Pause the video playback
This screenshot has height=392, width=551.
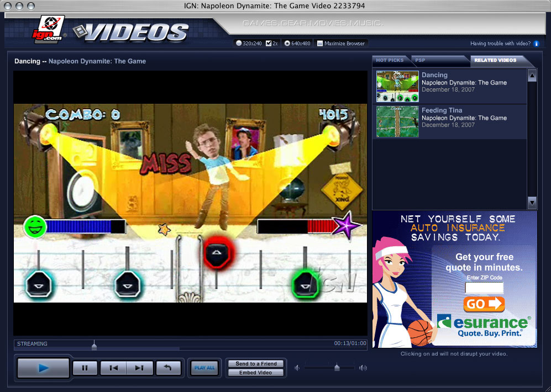tap(85, 368)
